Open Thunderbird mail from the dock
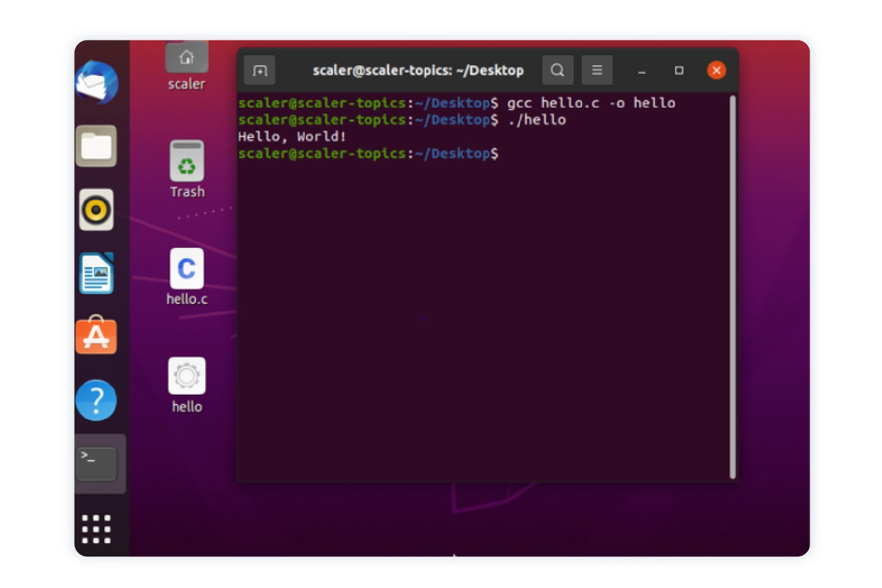This screenshot has height=588, width=882. pyautogui.click(x=96, y=84)
